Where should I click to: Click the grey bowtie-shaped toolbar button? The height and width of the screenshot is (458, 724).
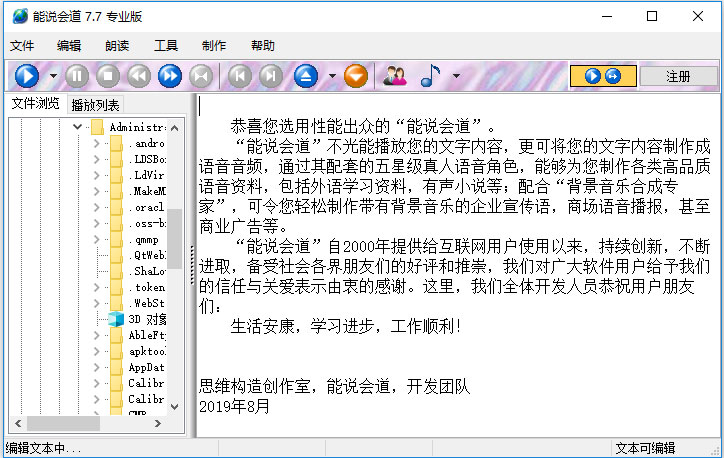[201, 76]
